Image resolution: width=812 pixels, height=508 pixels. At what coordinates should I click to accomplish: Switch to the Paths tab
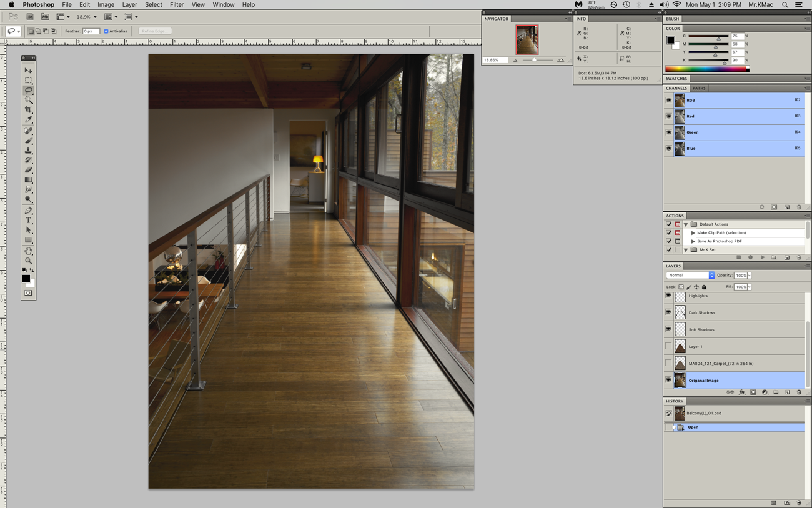(699, 89)
